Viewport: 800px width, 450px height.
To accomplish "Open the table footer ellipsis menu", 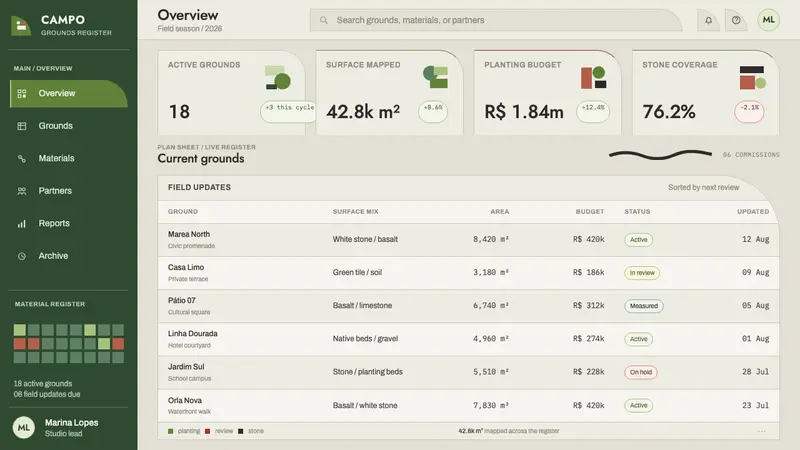I will point(762,432).
